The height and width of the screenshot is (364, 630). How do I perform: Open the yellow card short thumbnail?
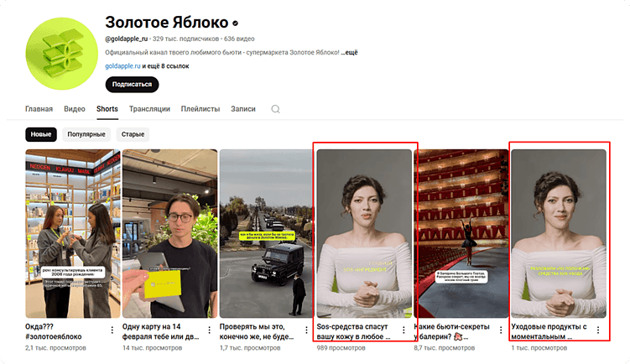pos(170,234)
